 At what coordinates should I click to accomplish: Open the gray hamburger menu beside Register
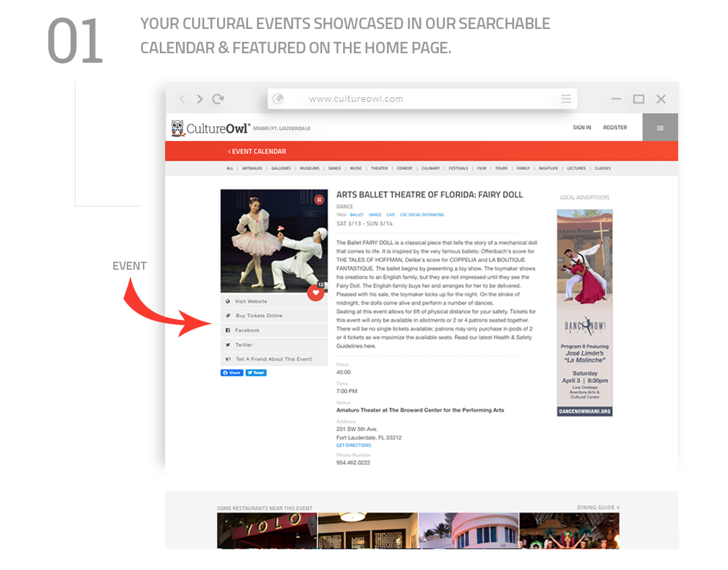(x=660, y=127)
